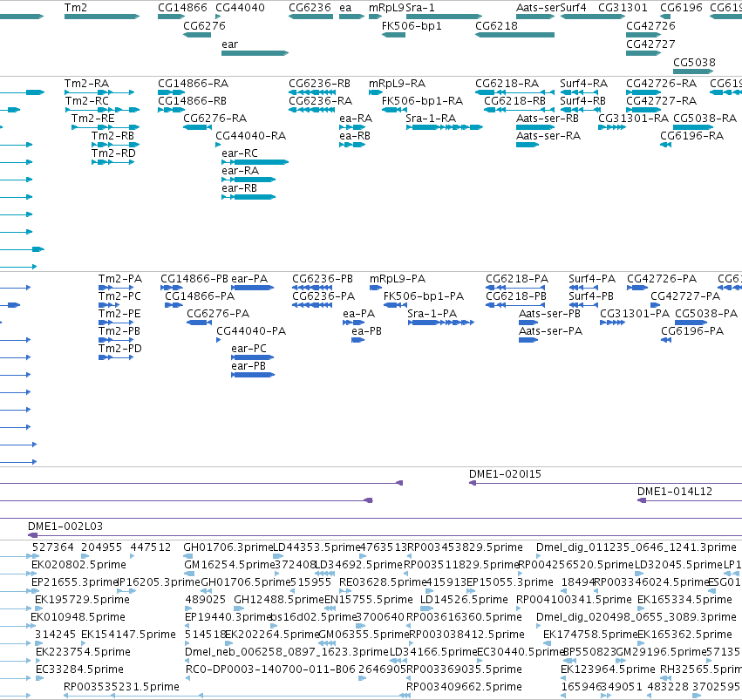The height and width of the screenshot is (700, 742).
Task: Select the teal CG6218 gene bar
Action: click(x=514, y=35)
